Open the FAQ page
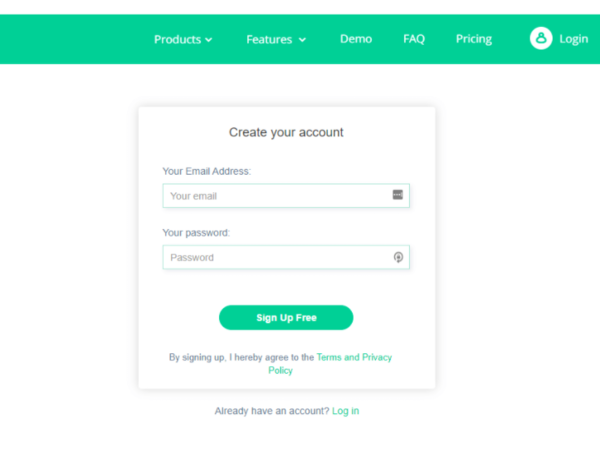This screenshot has height=450, width=600. point(414,39)
